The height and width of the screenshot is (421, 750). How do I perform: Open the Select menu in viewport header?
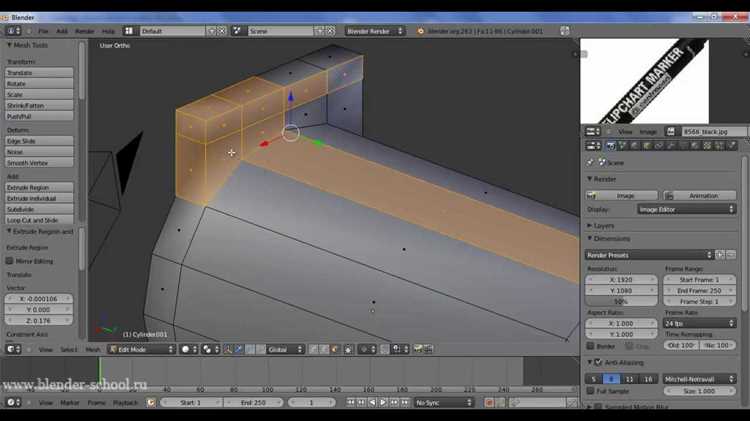click(x=68, y=350)
